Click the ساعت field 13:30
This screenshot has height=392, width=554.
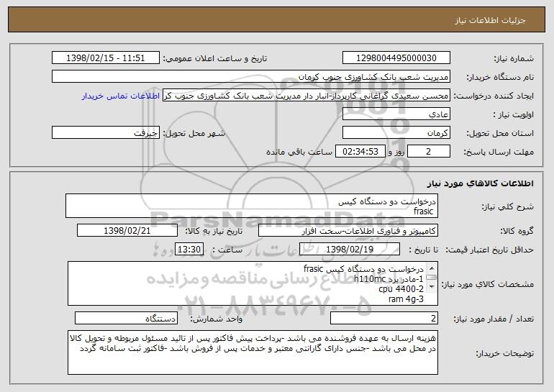(189, 250)
